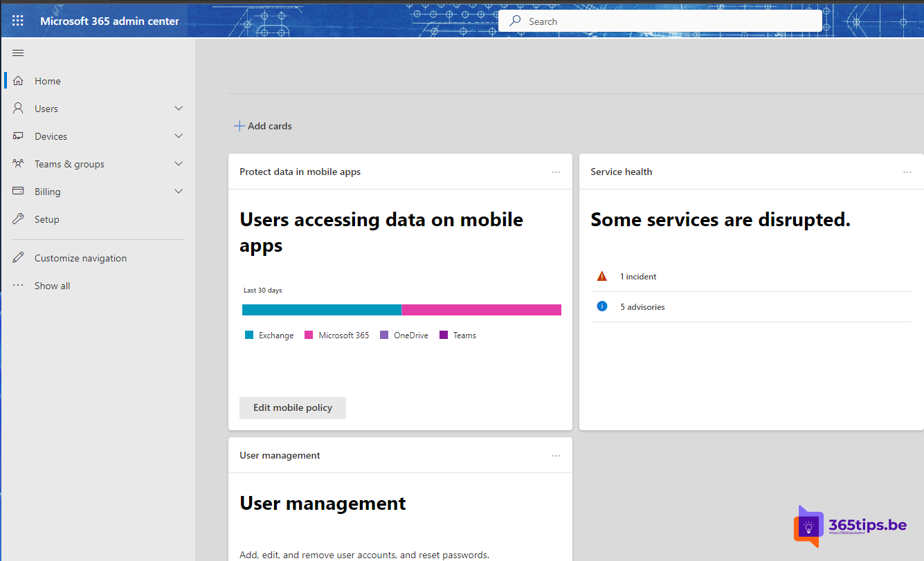Click the Home house icon
This screenshot has width=924, height=561.
(x=18, y=81)
